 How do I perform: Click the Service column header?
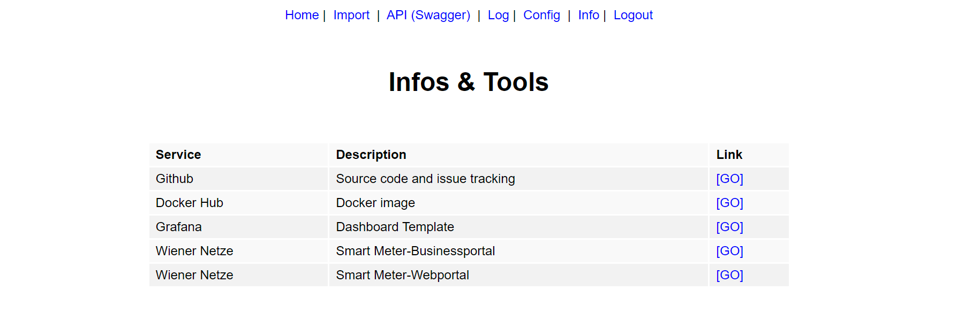238,155
